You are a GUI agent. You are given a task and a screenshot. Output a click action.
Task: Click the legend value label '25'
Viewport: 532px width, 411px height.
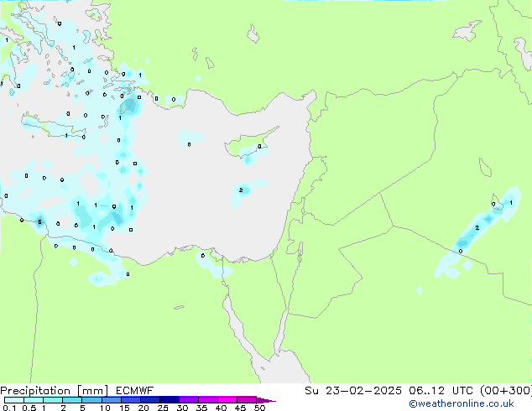163,408
